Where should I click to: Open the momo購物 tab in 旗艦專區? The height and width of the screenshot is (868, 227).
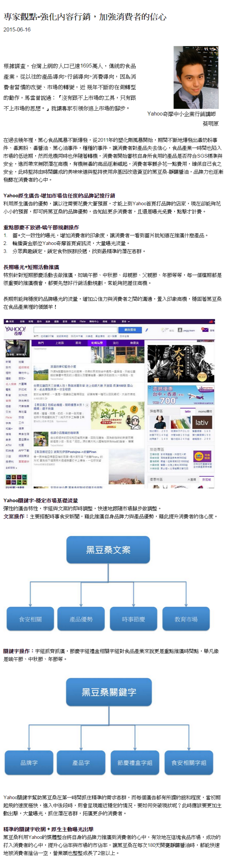tap(205, 411)
